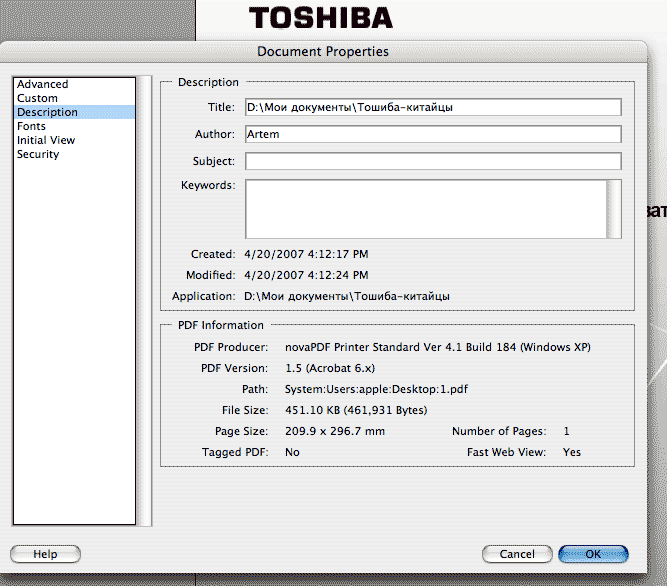Click the Document Properties title bar

point(323,51)
